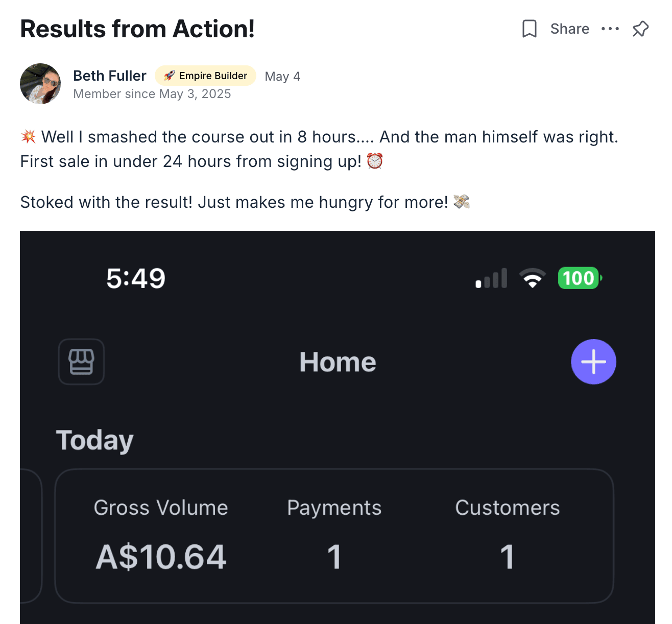672x624 pixels.
Task: Click the Empire Builder badge
Action: [205, 76]
